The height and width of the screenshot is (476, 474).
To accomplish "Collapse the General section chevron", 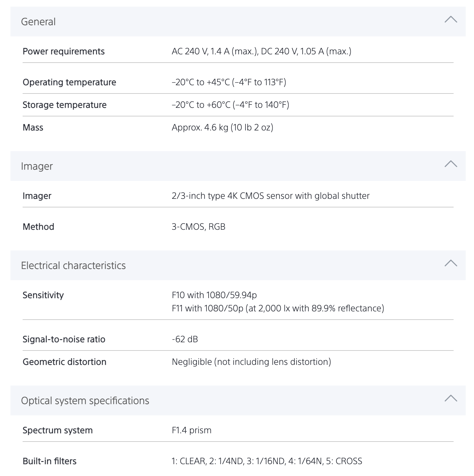I will (x=451, y=20).
